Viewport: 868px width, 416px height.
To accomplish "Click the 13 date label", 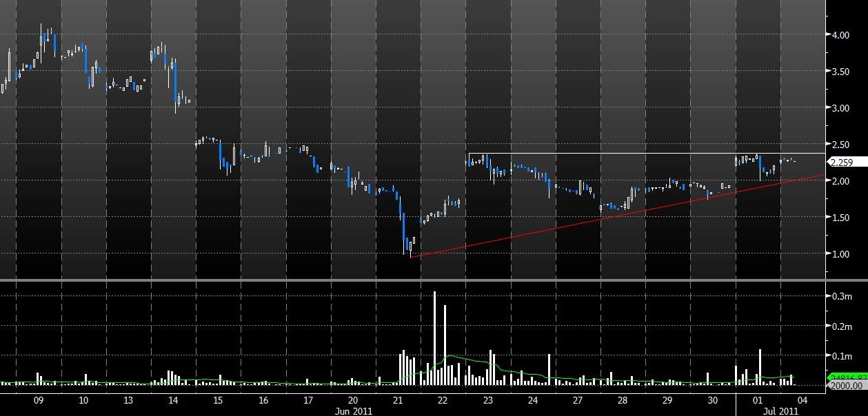I will point(128,400).
